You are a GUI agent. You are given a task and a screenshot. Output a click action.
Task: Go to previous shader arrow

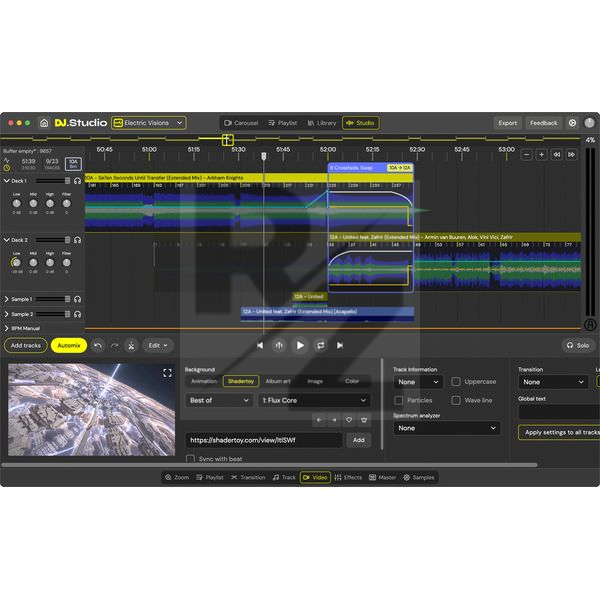pos(319,420)
